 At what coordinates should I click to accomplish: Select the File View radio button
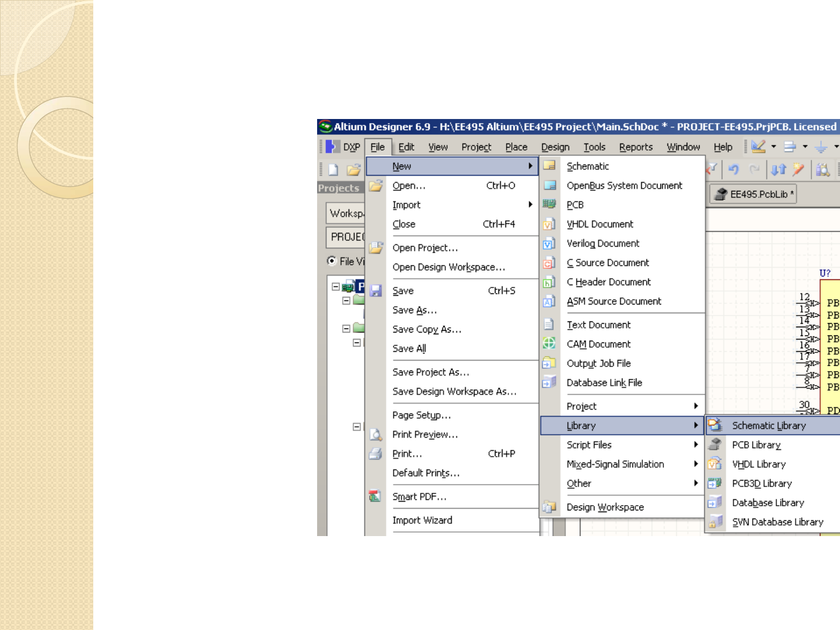pos(332,261)
